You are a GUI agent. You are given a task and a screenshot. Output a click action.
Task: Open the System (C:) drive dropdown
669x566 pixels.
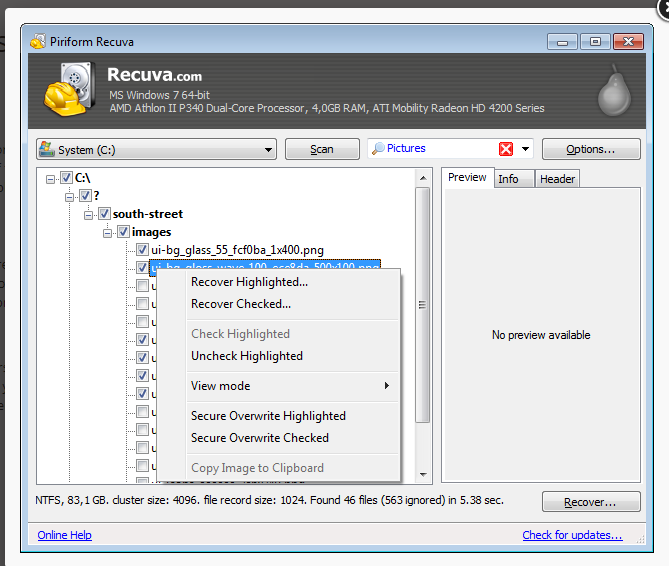click(268, 150)
